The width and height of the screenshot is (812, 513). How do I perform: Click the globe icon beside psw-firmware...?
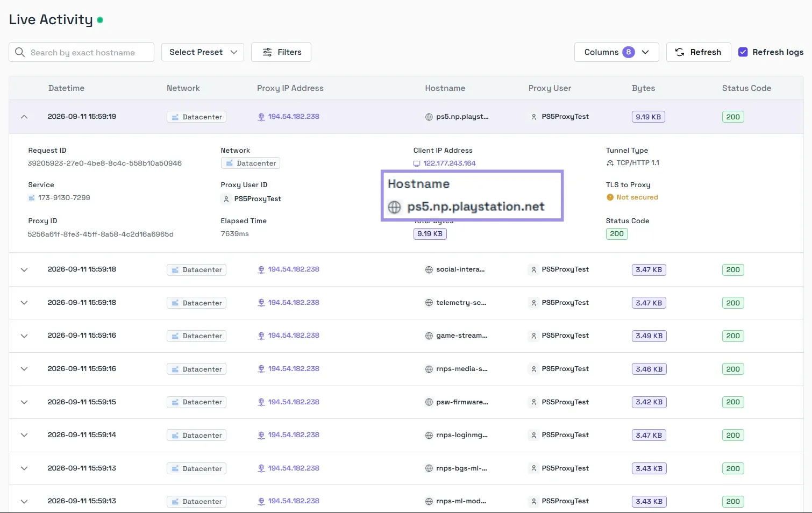coord(429,402)
